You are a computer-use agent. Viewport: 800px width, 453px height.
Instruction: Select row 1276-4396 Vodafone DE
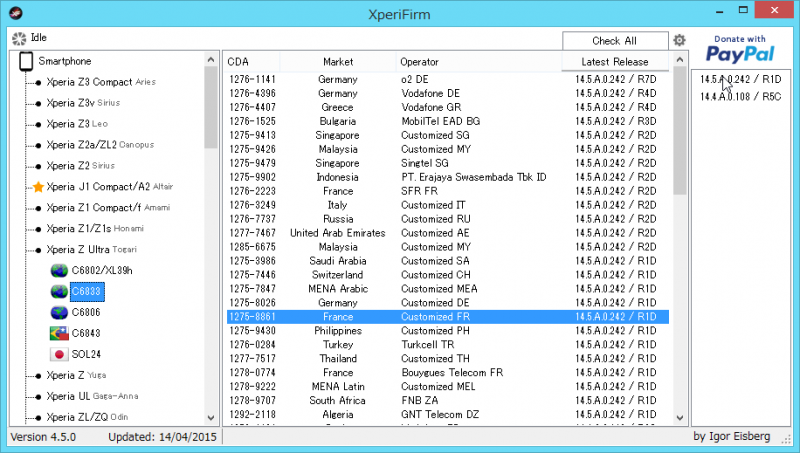click(447, 93)
